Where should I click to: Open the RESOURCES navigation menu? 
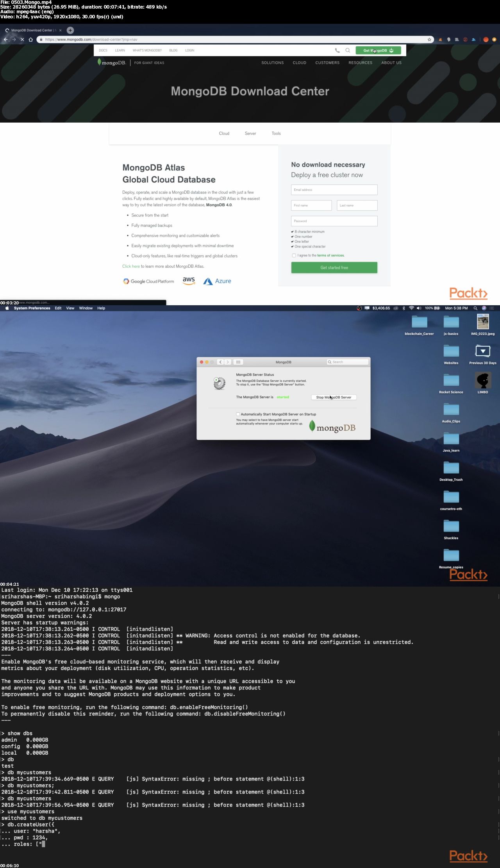(361, 63)
